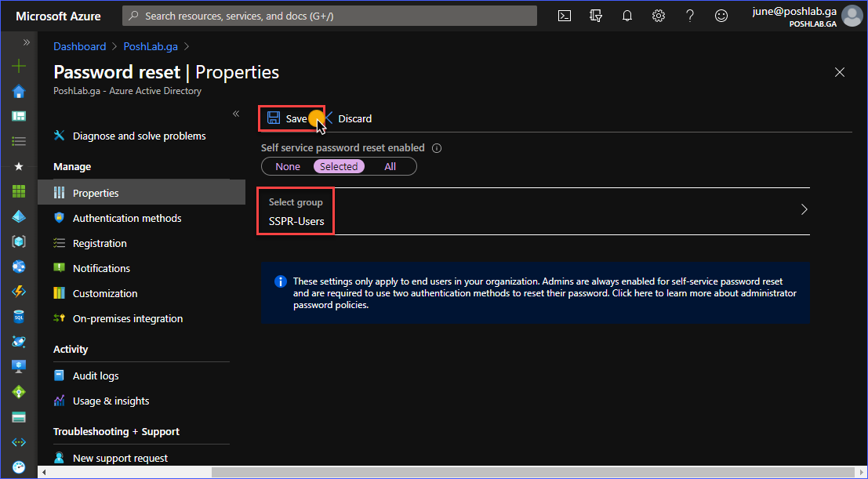Image resolution: width=868 pixels, height=479 pixels.
Task: Open Cloud Shell from the top bar
Action: point(564,16)
